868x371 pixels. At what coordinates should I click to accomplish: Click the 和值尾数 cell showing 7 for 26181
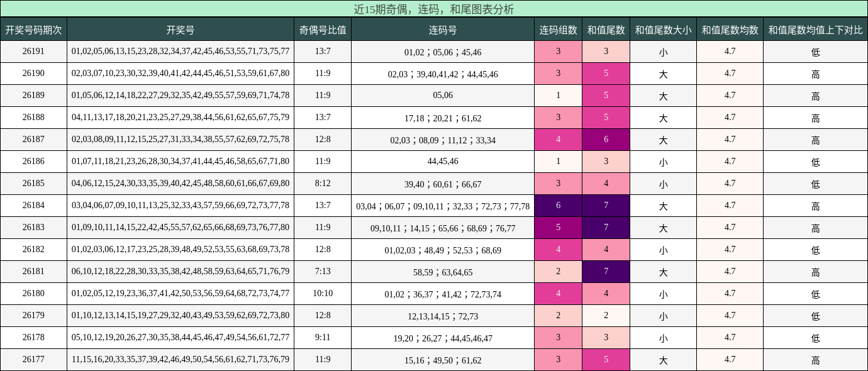click(606, 272)
